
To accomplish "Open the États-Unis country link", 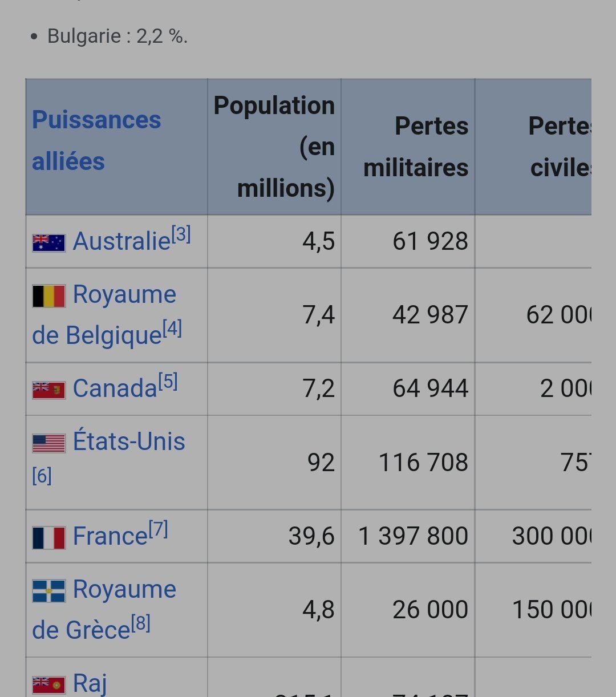I will (129, 441).
